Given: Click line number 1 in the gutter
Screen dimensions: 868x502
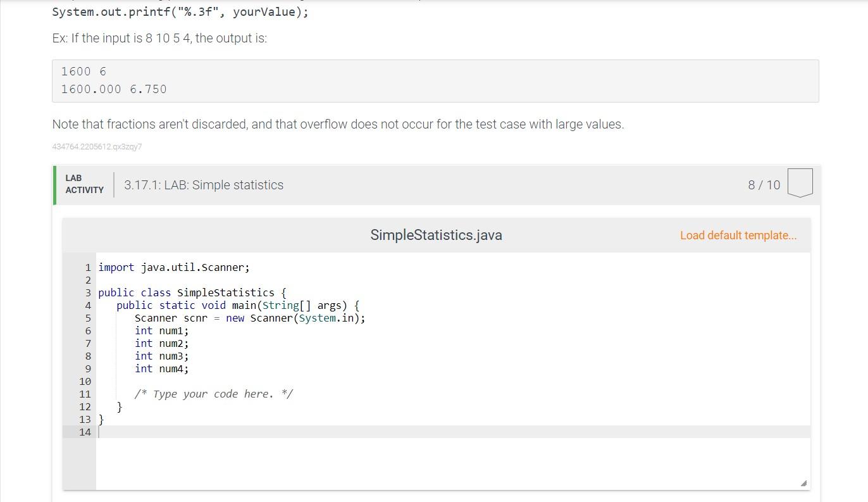Looking at the screenshot, I should click(x=87, y=267).
